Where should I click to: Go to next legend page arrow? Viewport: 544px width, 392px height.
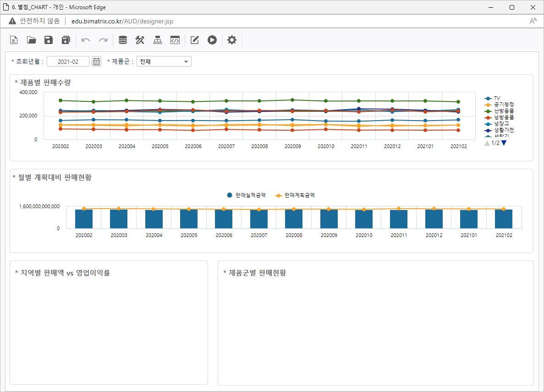pyautogui.click(x=504, y=143)
